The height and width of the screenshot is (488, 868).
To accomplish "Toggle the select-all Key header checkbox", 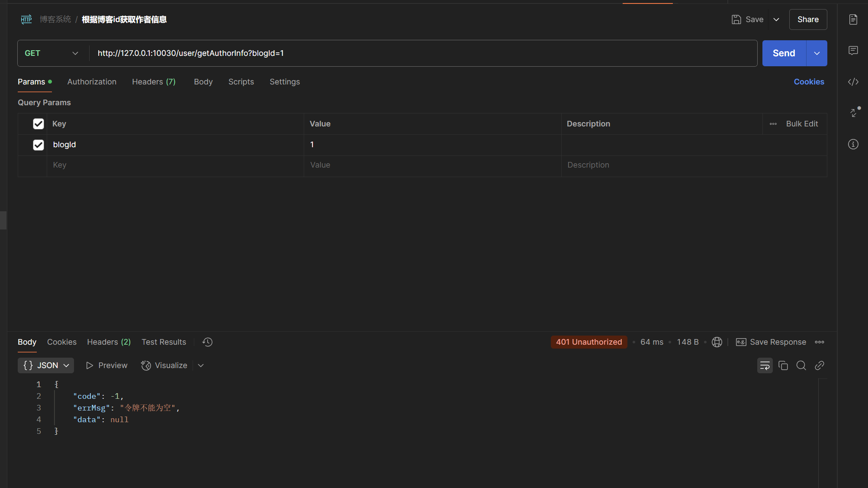I will pyautogui.click(x=39, y=124).
